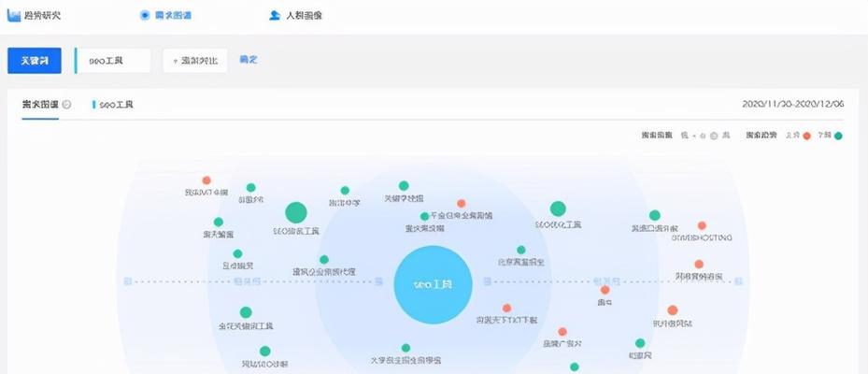Image resolution: width=868 pixels, height=374 pixels.
Task: Click the blue bar-chart icon of the trend research tab
Action: point(13,15)
